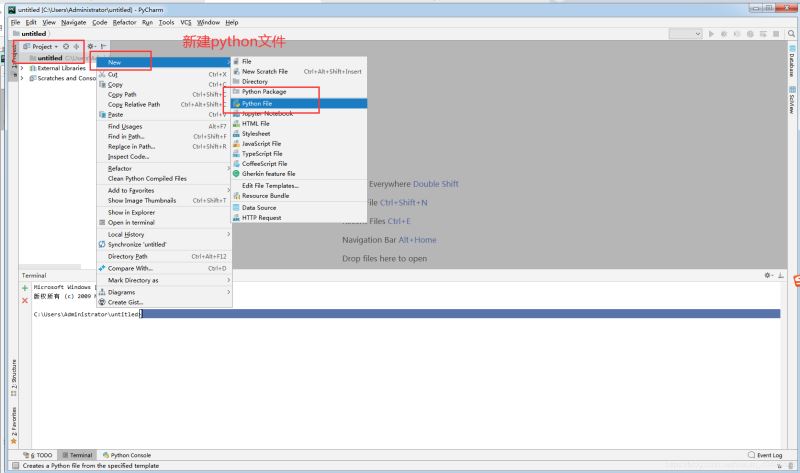Viewport: 800px width, 473px height.
Task: Open the Event Log
Action: click(x=765, y=455)
